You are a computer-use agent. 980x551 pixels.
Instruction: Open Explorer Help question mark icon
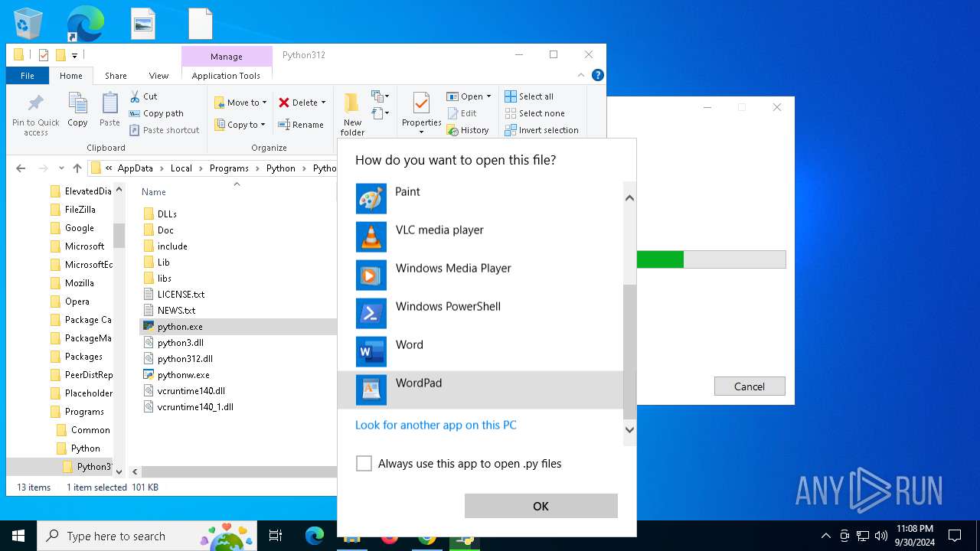(598, 75)
